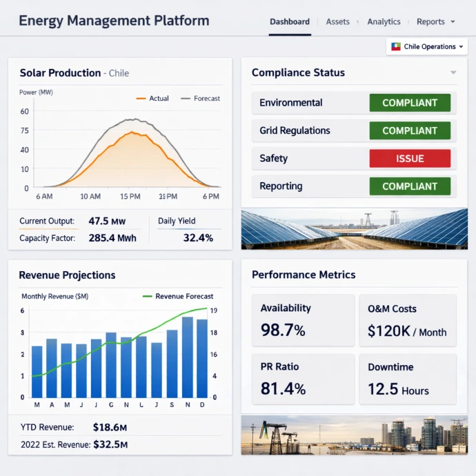
Task: Toggle the Revenue Forecast legend line
Action: [x=177, y=296]
